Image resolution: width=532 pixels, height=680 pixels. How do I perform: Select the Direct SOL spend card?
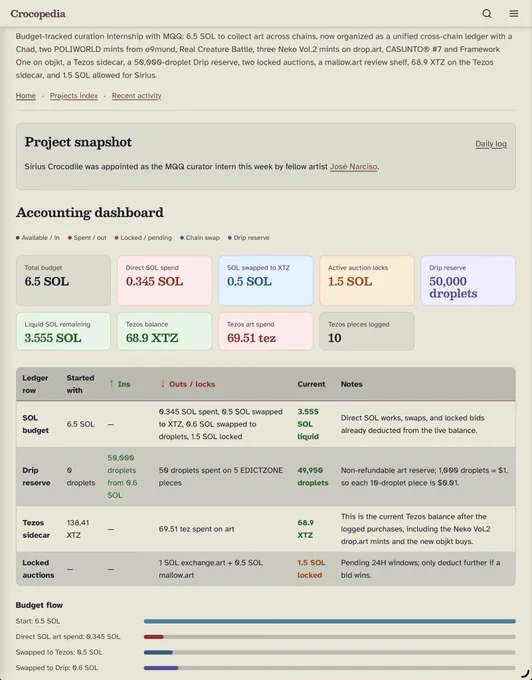164,280
